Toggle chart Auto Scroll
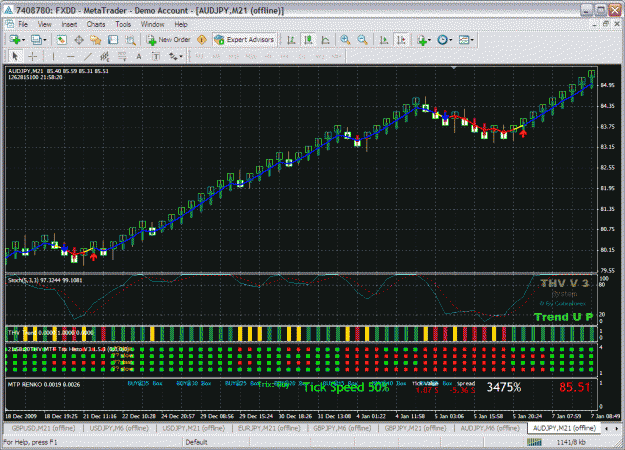This screenshot has height=450, width=625. [384, 40]
